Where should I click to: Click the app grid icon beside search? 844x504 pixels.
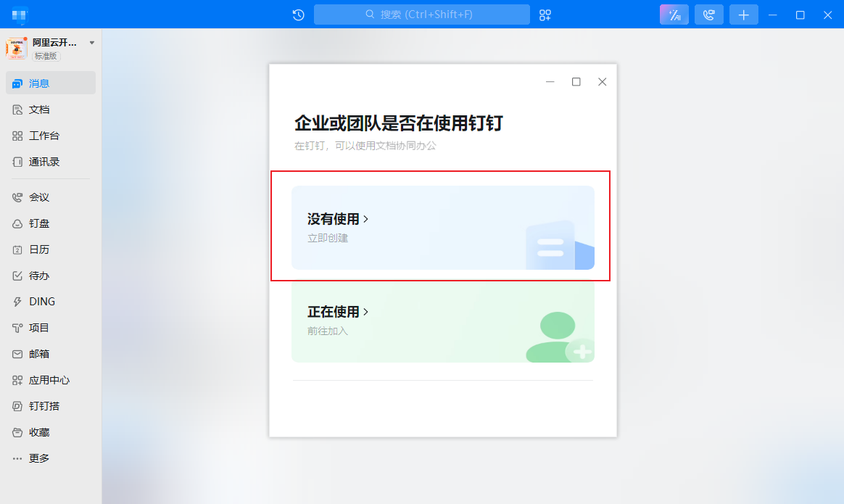pyautogui.click(x=545, y=15)
